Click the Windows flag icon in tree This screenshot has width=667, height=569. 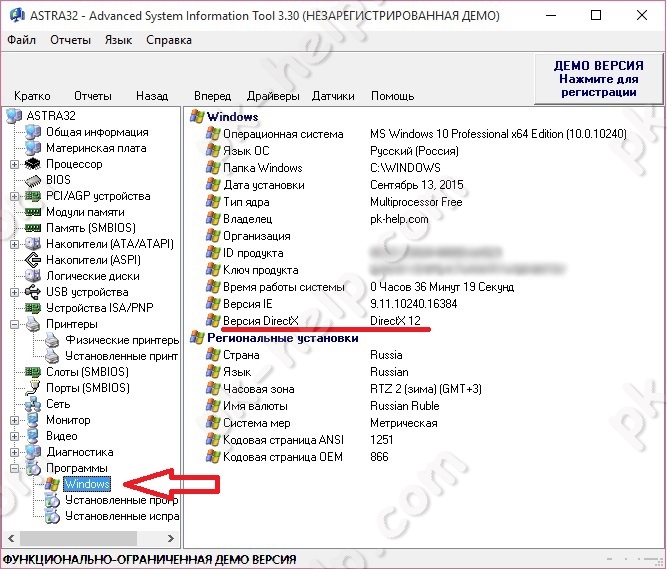52,484
